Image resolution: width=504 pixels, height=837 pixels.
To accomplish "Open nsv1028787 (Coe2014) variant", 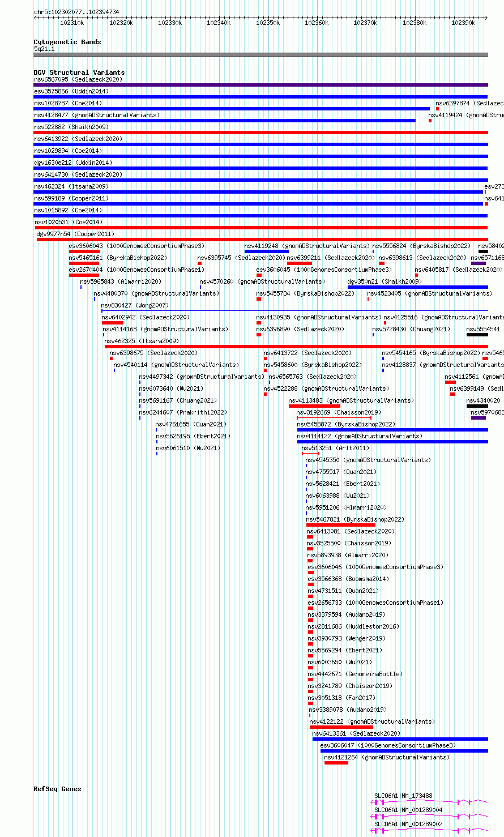I will [x=68, y=103].
